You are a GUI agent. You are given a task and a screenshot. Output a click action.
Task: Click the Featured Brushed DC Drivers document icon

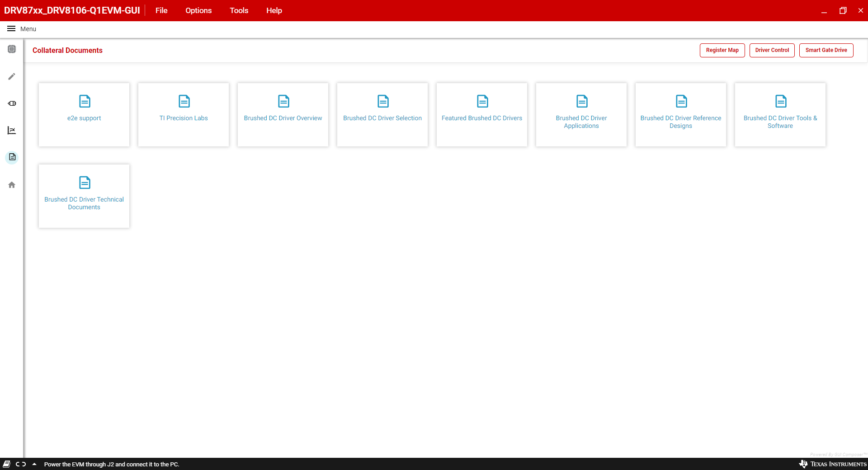pyautogui.click(x=482, y=101)
